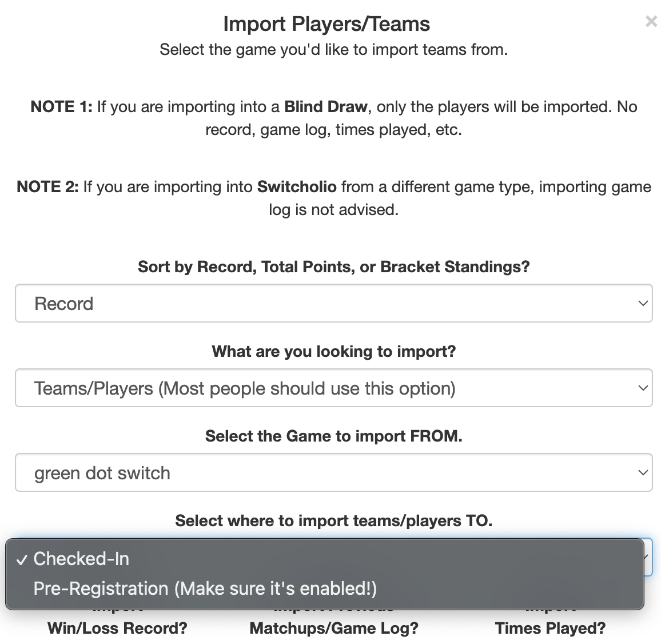661x644 pixels.
Task: Click the What are you looking to import label
Action: tap(333, 351)
